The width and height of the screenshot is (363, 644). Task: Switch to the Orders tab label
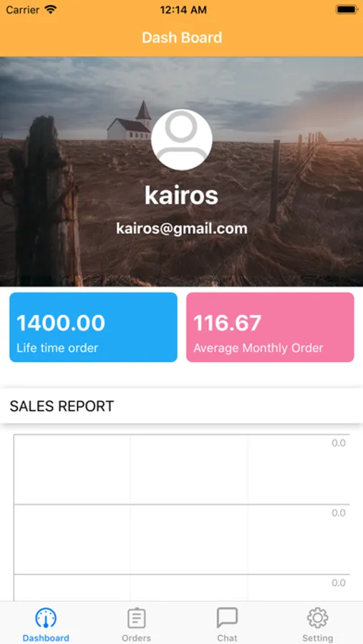(136, 638)
